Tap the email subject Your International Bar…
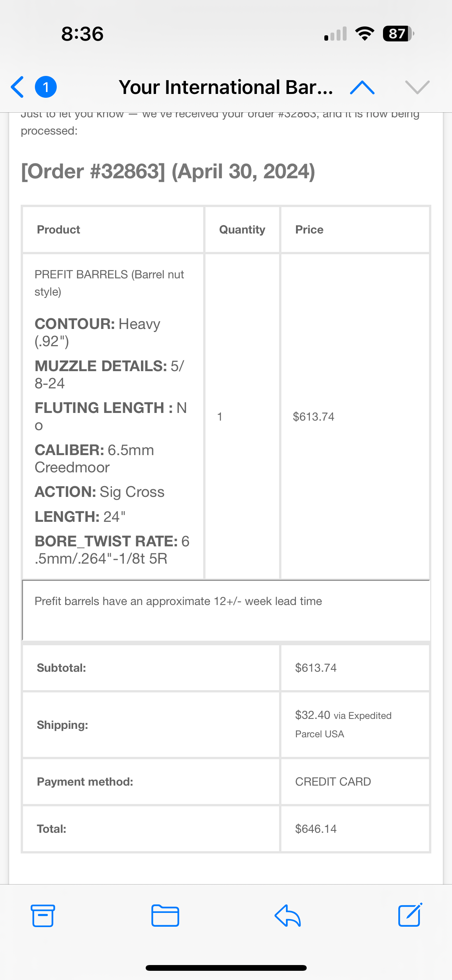 [226, 87]
